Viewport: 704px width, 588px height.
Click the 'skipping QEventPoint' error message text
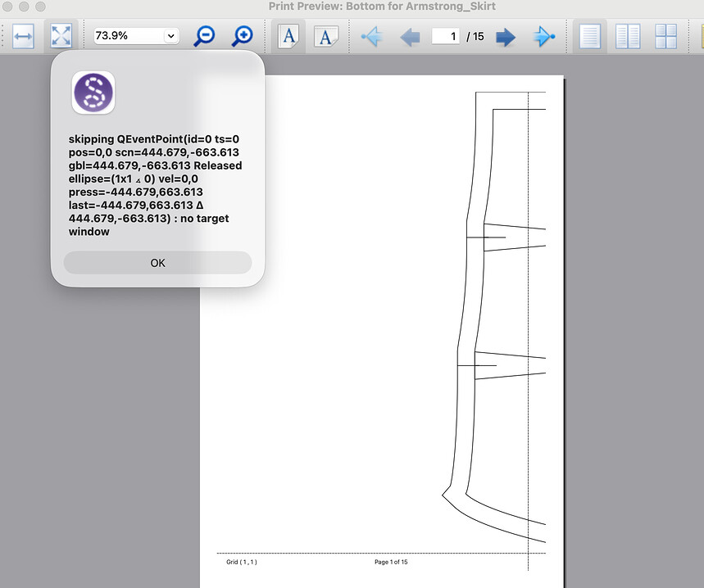click(x=155, y=185)
